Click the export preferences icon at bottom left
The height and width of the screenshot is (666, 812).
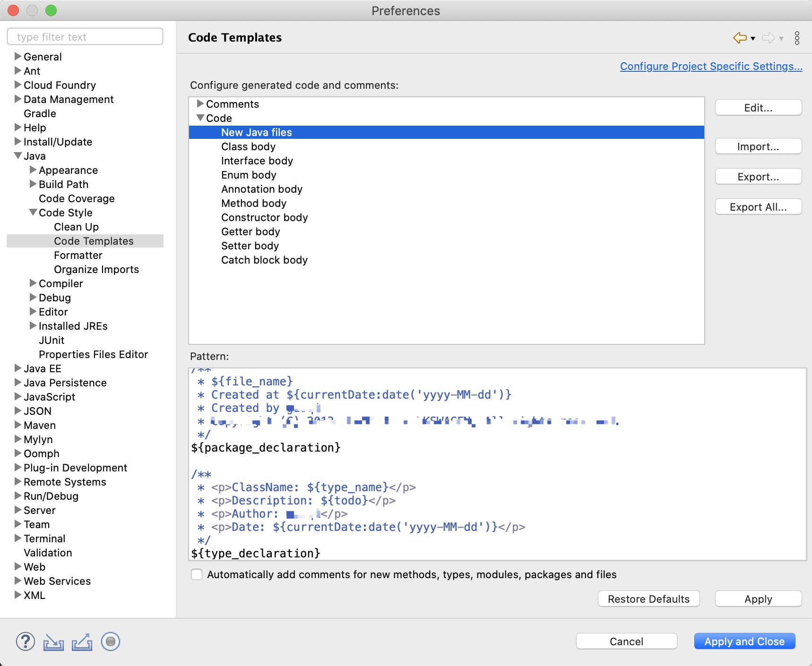[x=82, y=642]
